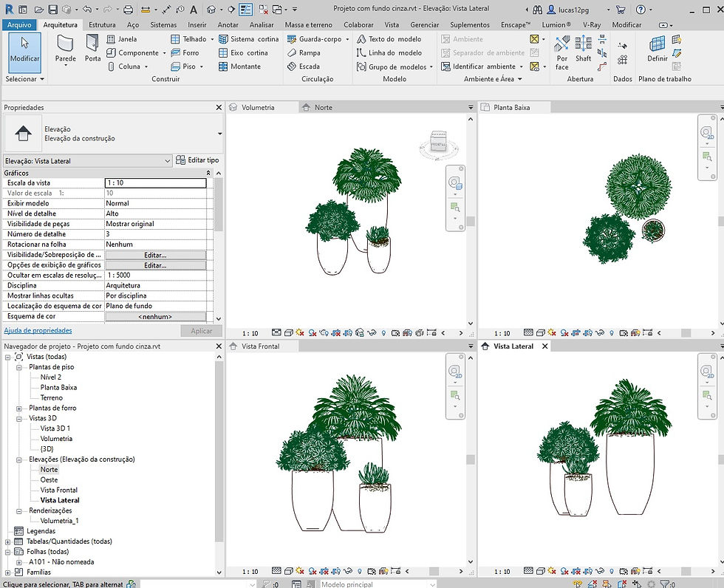Click Forro ceiling tool
Image resolution: width=724 pixels, height=588 pixels.
tap(185, 52)
